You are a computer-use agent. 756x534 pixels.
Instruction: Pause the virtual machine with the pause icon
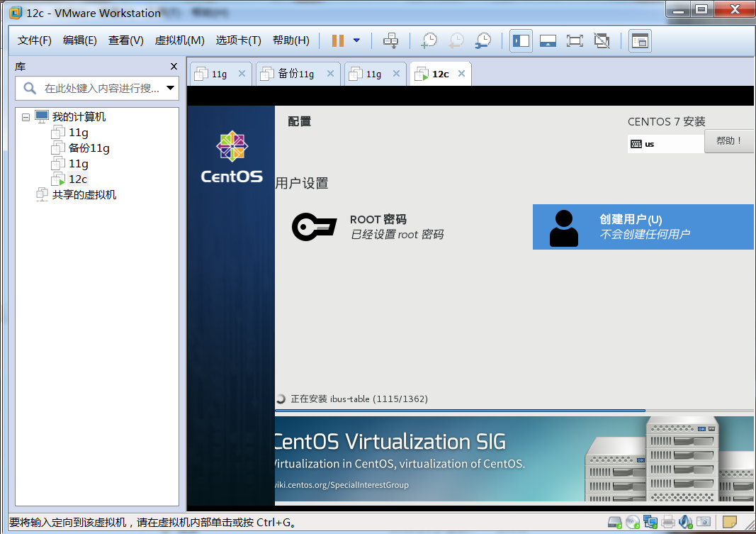tap(337, 40)
